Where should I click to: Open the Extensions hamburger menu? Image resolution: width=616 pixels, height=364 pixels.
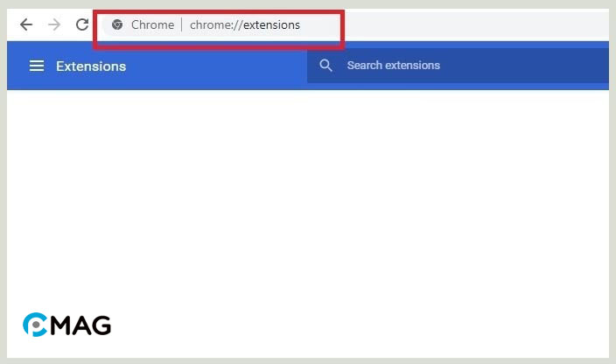tap(37, 66)
